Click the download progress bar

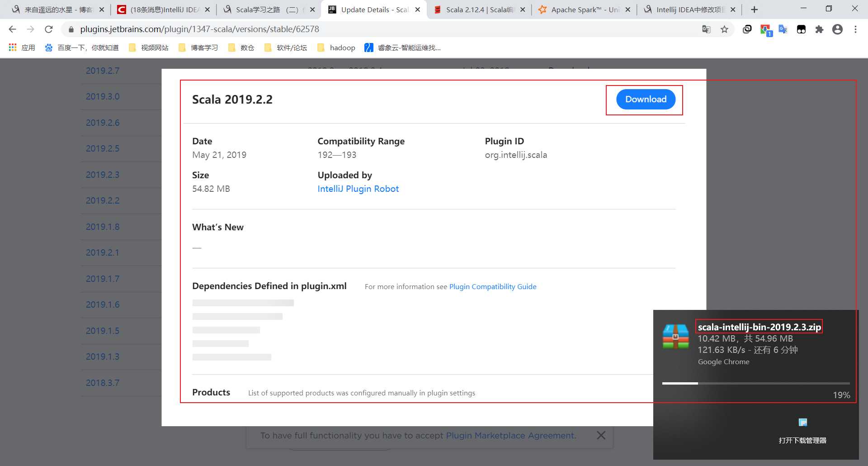(756, 383)
